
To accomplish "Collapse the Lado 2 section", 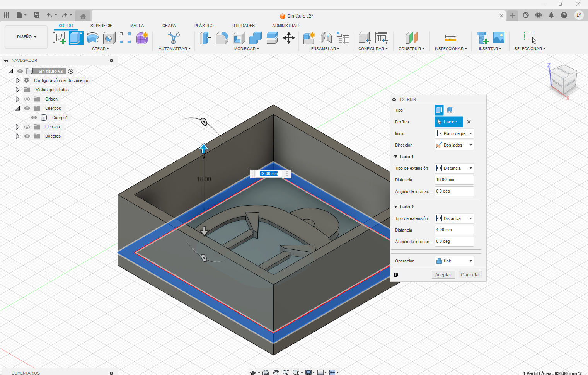I will [396, 207].
